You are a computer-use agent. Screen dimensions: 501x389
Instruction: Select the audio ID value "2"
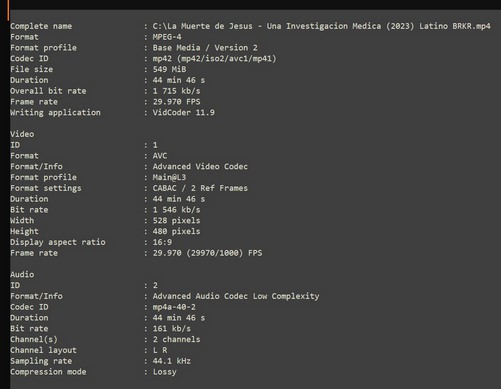[155, 285]
